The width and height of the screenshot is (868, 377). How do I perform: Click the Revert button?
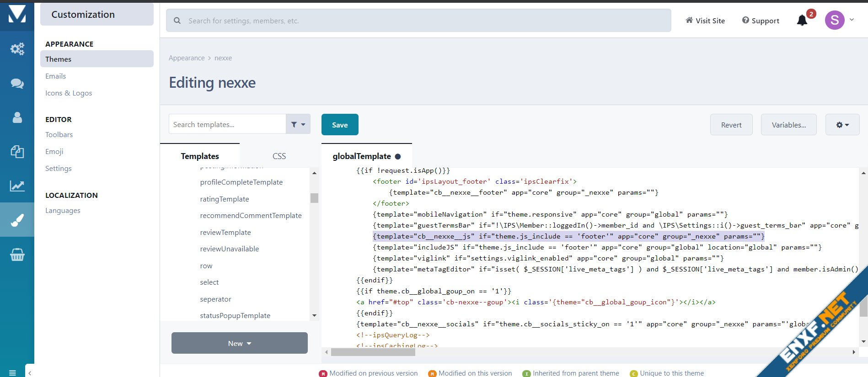[x=731, y=125]
